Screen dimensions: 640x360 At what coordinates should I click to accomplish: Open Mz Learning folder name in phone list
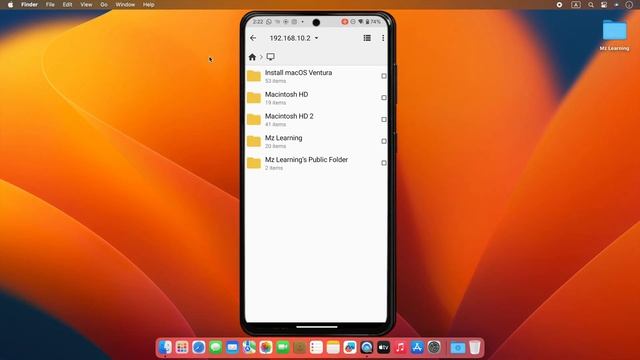pyautogui.click(x=284, y=138)
